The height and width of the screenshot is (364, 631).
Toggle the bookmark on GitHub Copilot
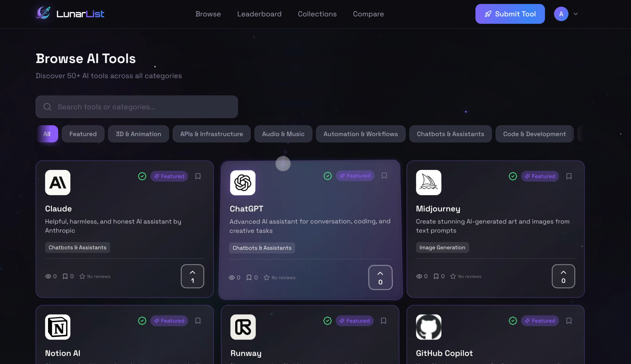569,321
